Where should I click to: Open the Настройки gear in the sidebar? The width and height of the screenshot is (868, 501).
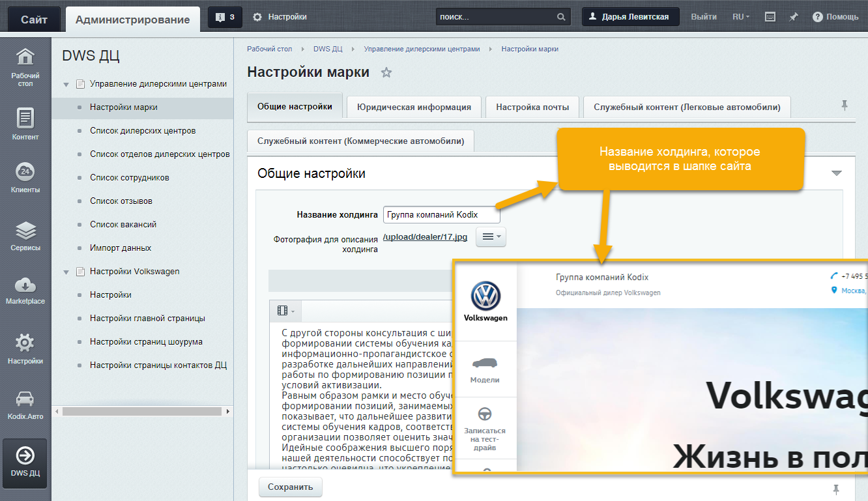point(25,349)
